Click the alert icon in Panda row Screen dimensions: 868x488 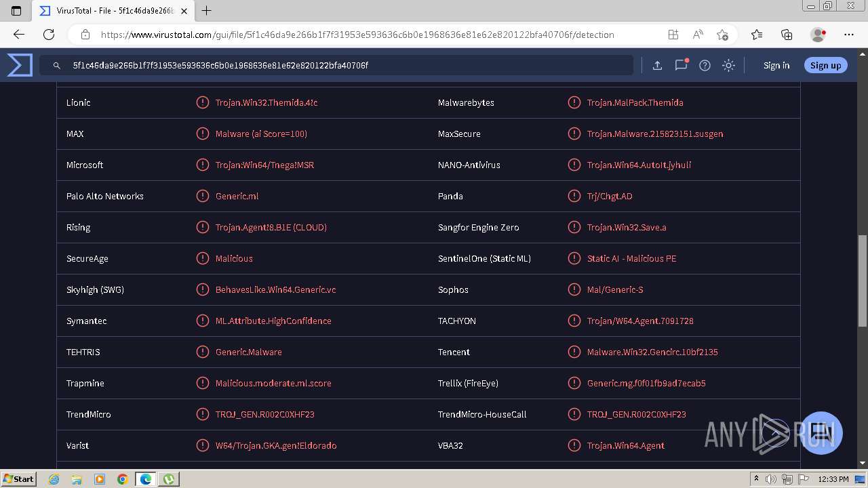coord(574,196)
